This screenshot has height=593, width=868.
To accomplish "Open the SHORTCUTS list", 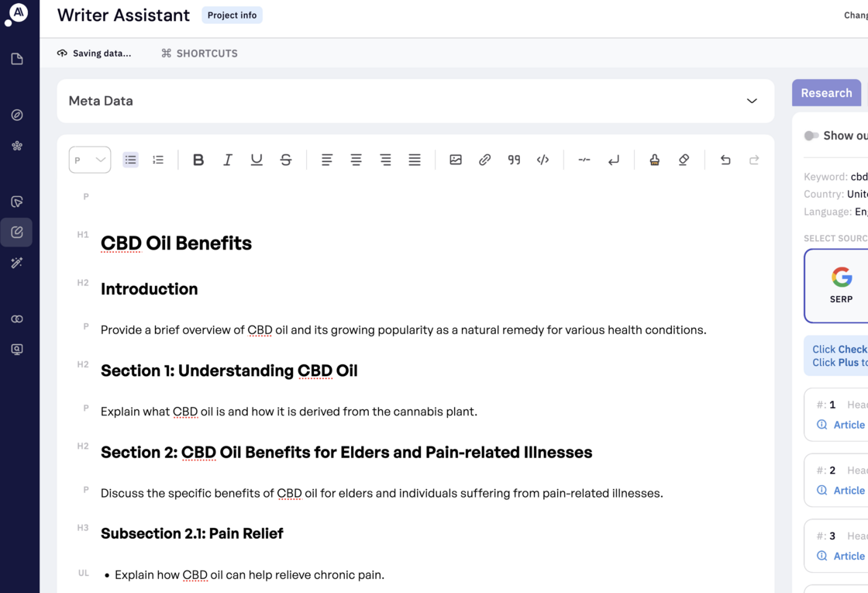I will tap(199, 53).
